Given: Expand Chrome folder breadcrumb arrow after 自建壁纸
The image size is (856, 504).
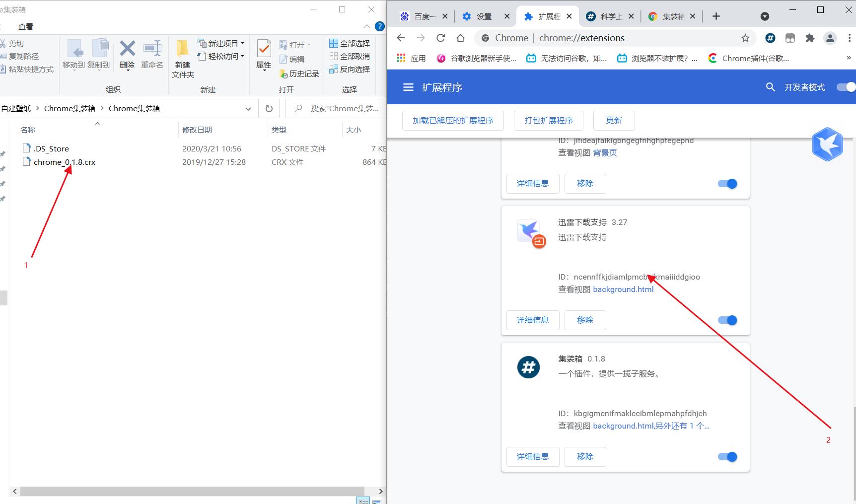Looking at the screenshot, I should (x=38, y=108).
